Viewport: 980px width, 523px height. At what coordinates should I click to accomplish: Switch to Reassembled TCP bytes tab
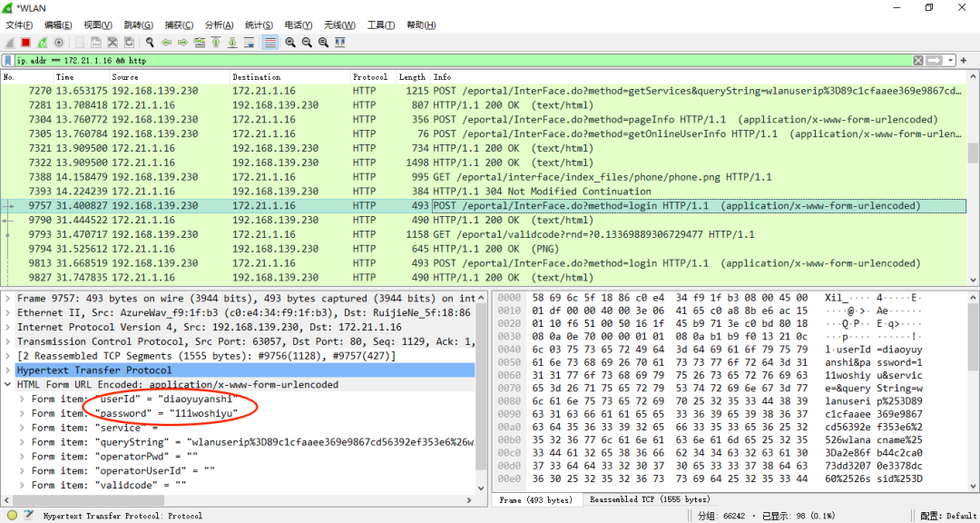coord(649,499)
